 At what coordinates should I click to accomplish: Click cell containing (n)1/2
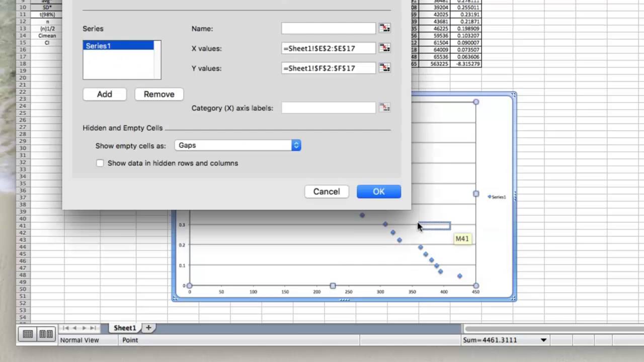tap(47, 29)
